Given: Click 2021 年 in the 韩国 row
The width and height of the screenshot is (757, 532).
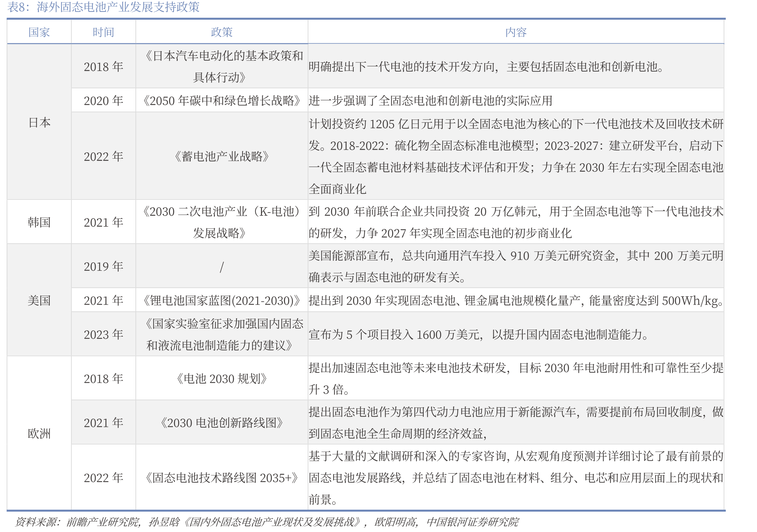Looking at the screenshot, I should click(103, 222).
